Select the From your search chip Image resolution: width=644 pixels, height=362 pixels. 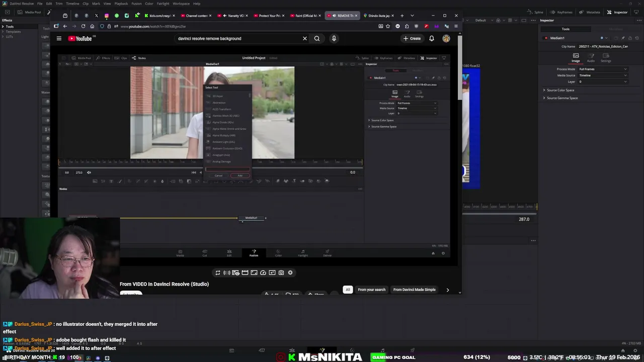[371, 290]
